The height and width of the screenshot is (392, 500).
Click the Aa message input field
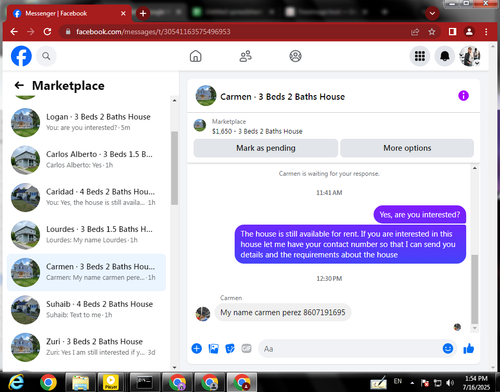pos(350,349)
